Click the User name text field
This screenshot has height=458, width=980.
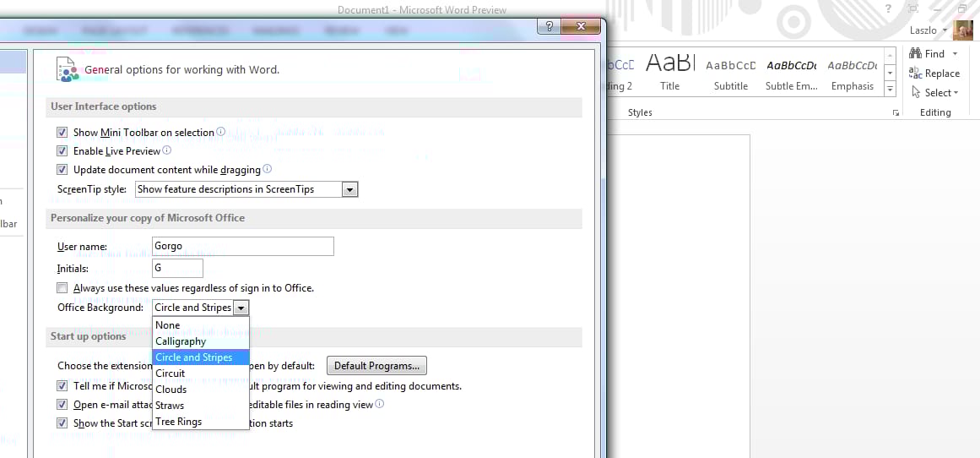click(x=243, y=247)
